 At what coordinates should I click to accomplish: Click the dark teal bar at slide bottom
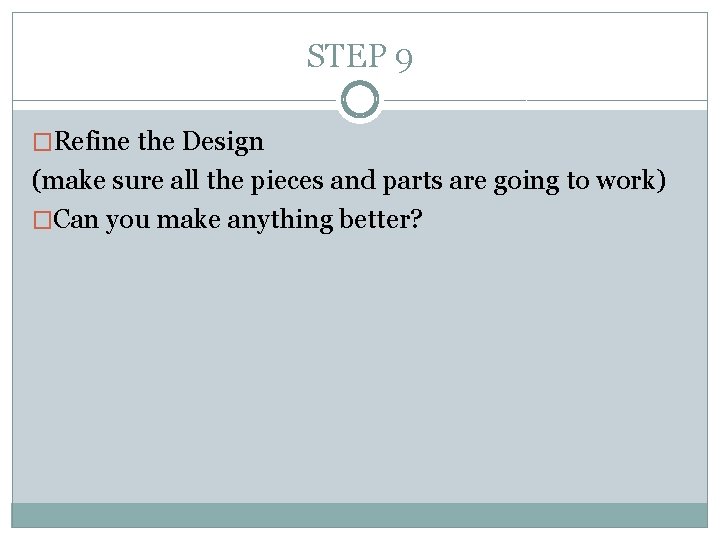(x=360, y=515)
